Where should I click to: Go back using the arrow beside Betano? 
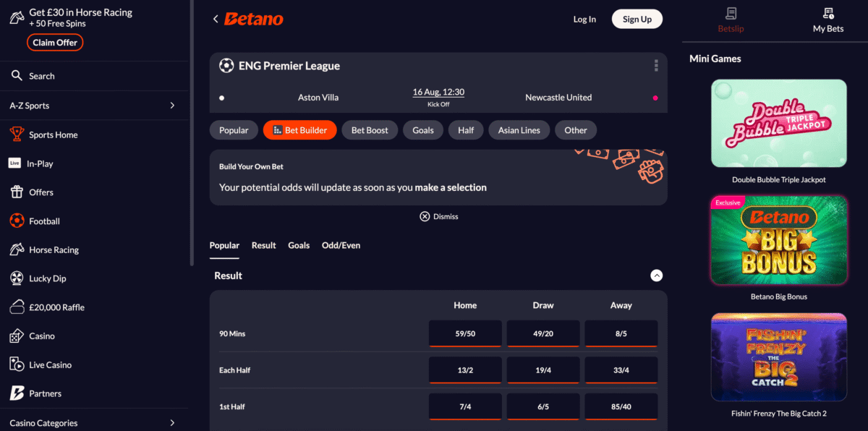coord(216,19)
